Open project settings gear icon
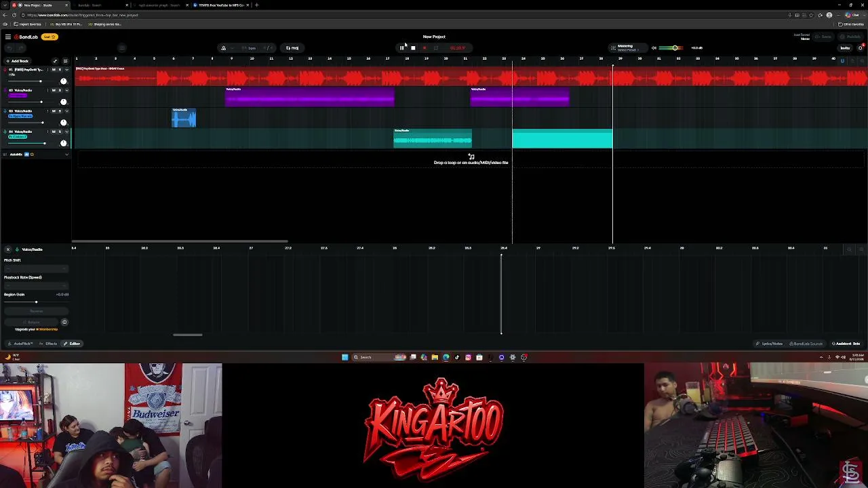 (x=65, y=61)
